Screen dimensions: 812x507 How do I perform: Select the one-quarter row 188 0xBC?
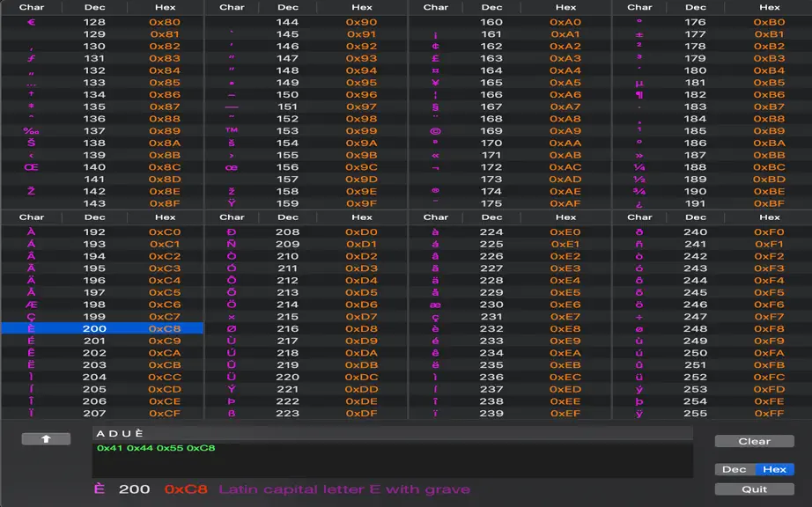[x=712, y=167]
